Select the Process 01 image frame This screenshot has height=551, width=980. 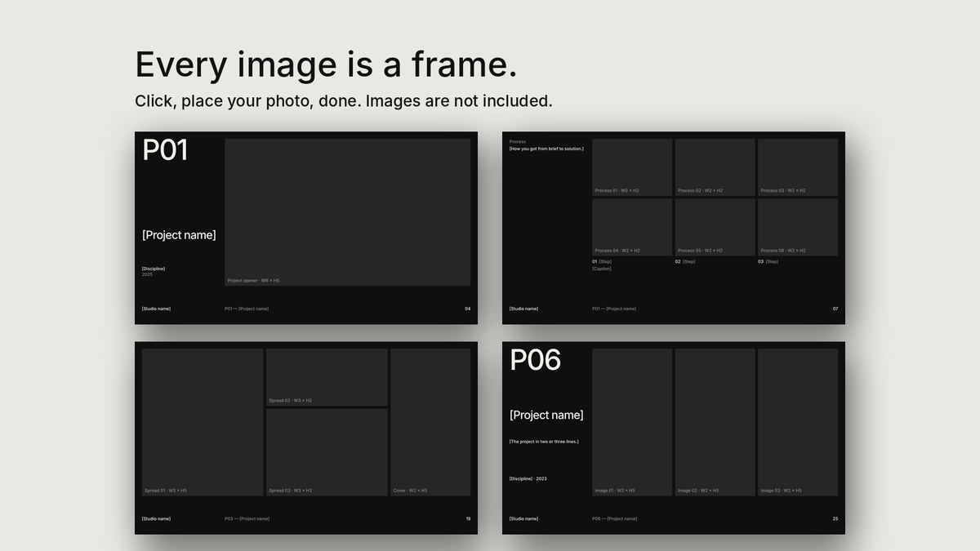[632, 167]
